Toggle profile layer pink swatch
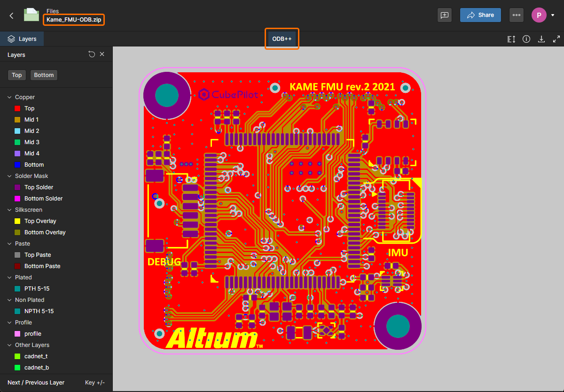564x392 pixels. click(18, 334)
